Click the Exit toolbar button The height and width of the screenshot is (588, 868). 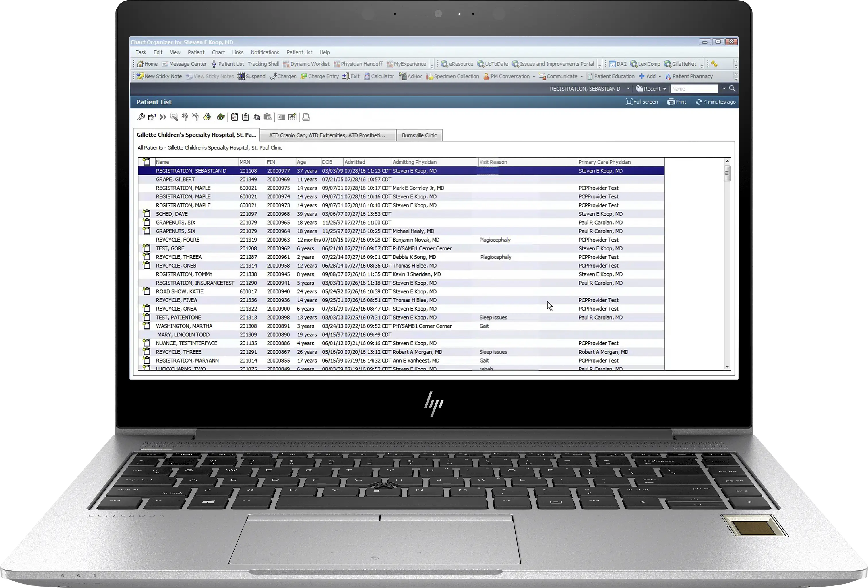pos(351,76)
